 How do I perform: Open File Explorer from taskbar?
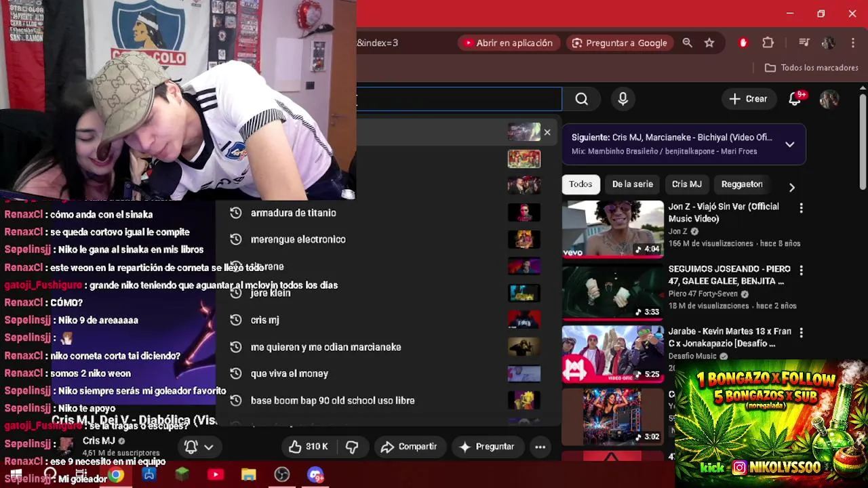(x=249, y=475)
